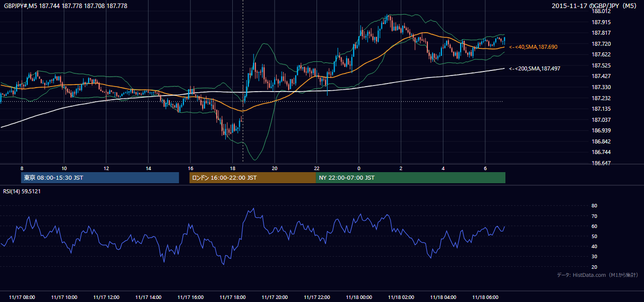
Task: Click the 11/18 02:00 time axis label
Action: pos(401,297)
